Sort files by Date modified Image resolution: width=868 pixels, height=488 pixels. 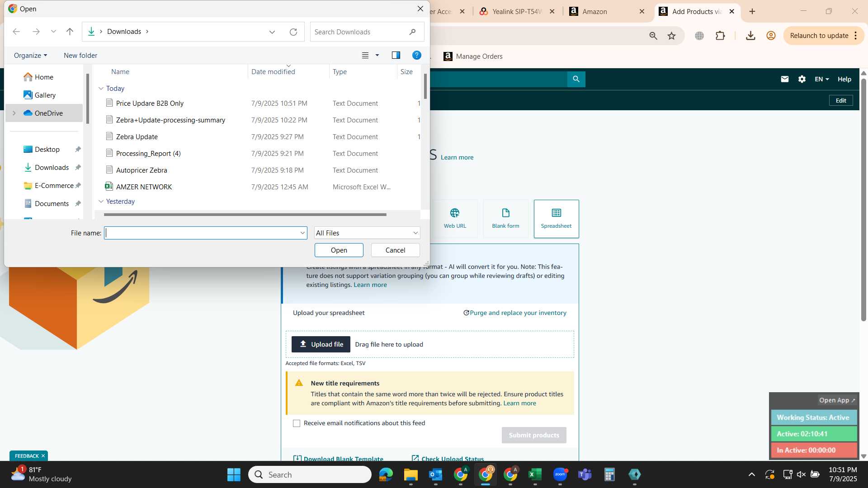[273, 71]
